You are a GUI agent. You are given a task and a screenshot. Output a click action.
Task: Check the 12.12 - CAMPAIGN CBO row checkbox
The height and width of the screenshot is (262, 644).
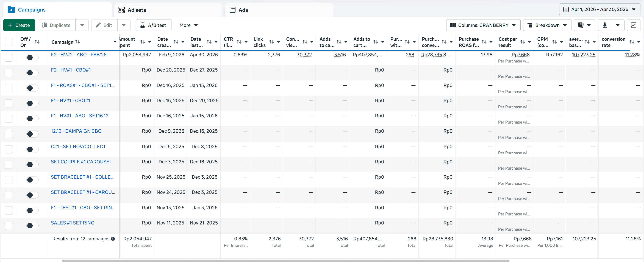pos(9,134)
